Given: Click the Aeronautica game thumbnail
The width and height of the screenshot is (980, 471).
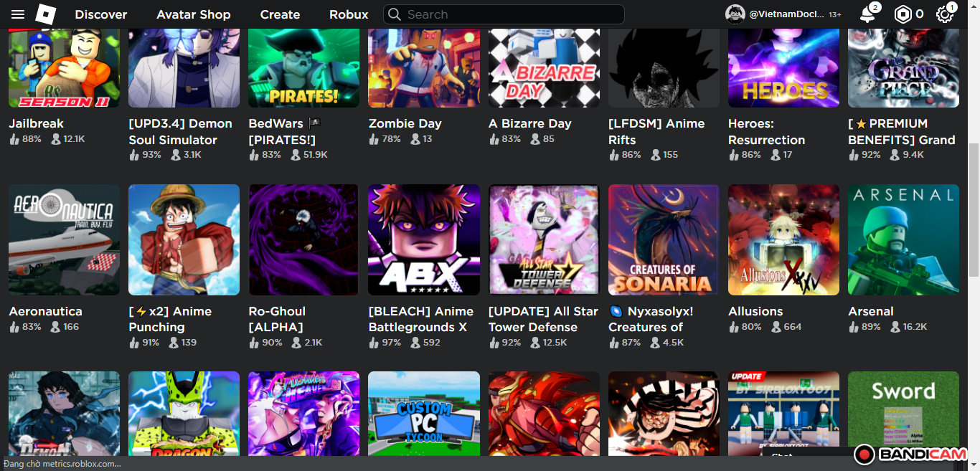Looking at the screenshot, I should (x=64, y=239).
